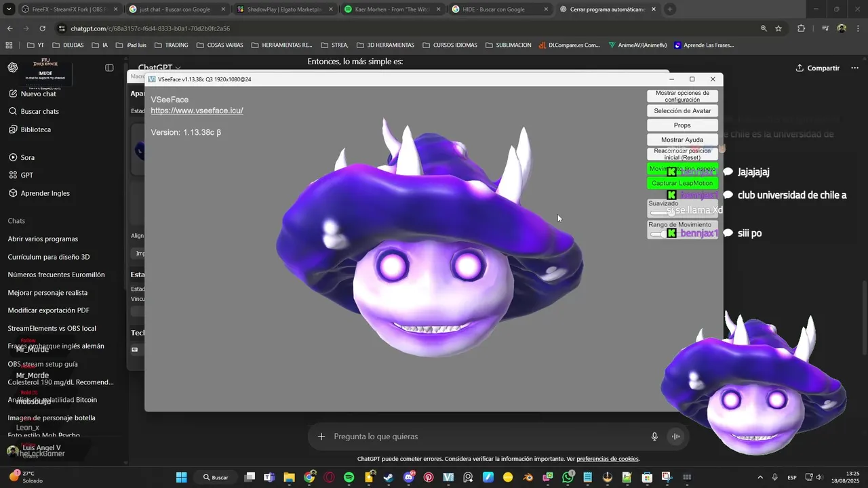The height and width of the screenshot is (488, 868).
Task: Switch to Chrome via its taskbar icon
Action: [309, 477]
